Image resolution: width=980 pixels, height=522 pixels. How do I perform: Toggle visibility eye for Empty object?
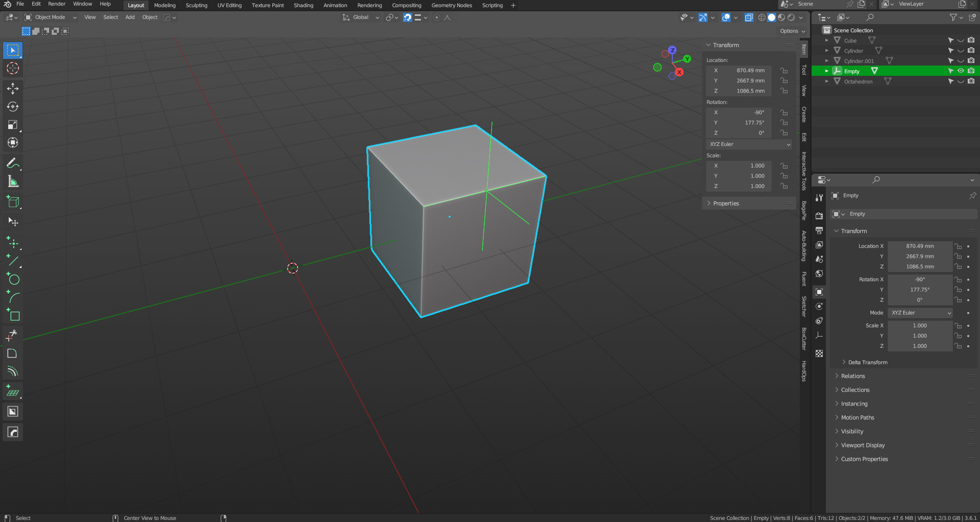[x=961, y=71]
